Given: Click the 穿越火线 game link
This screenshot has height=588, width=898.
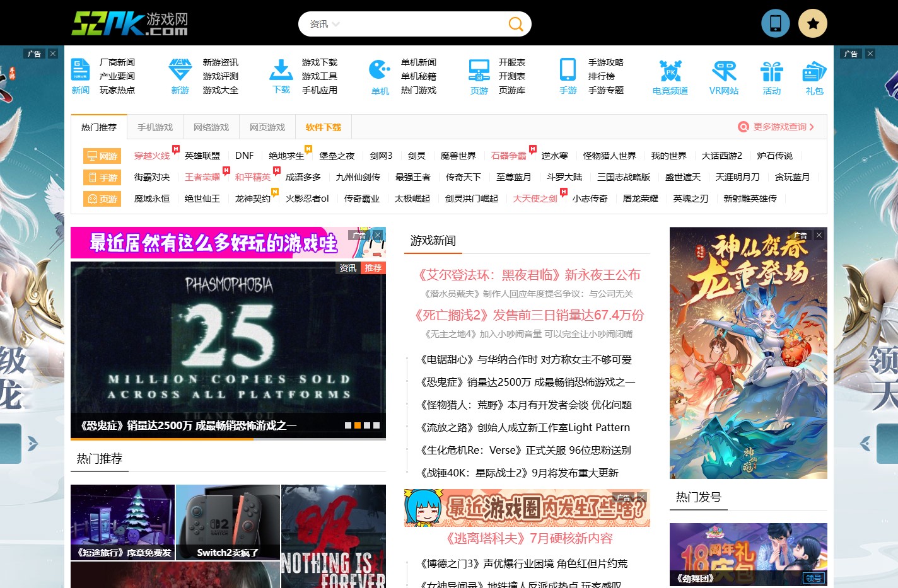Looking at the screenshot, I should [152, 156].
